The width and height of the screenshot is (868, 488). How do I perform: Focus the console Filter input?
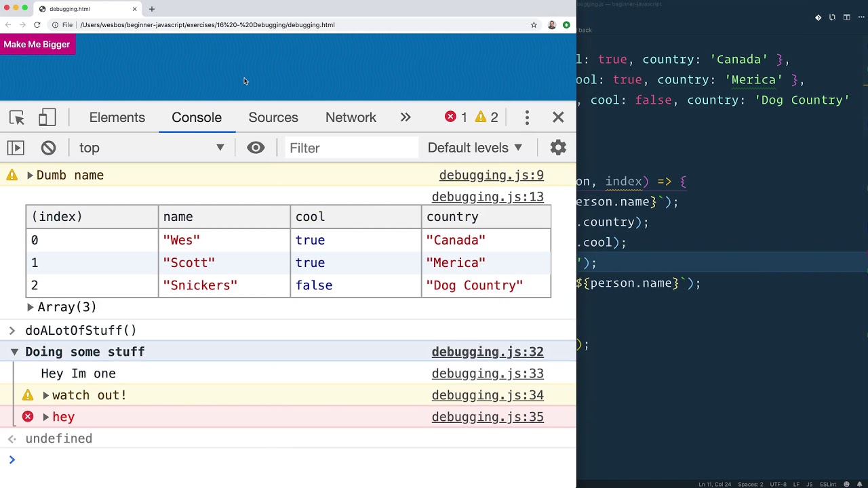pyautogui.click(x=350, y=148)
